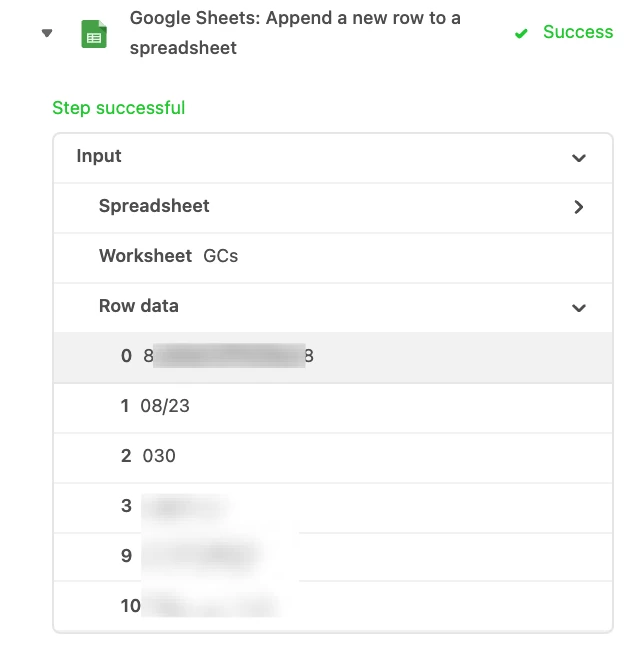640x650 pixels.
Task: Select the Spreadsheet row label
Action: click(x=154, y=206)
